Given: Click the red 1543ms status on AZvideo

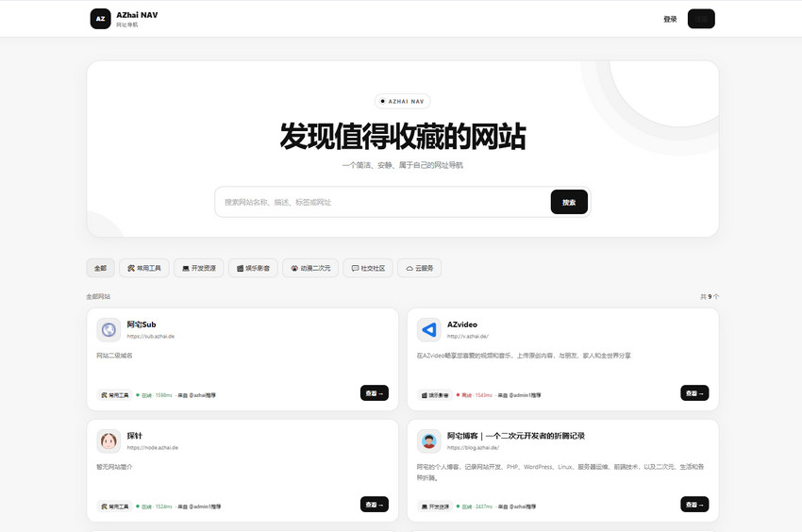Looking at the screenshot, I should pos(475,395).
